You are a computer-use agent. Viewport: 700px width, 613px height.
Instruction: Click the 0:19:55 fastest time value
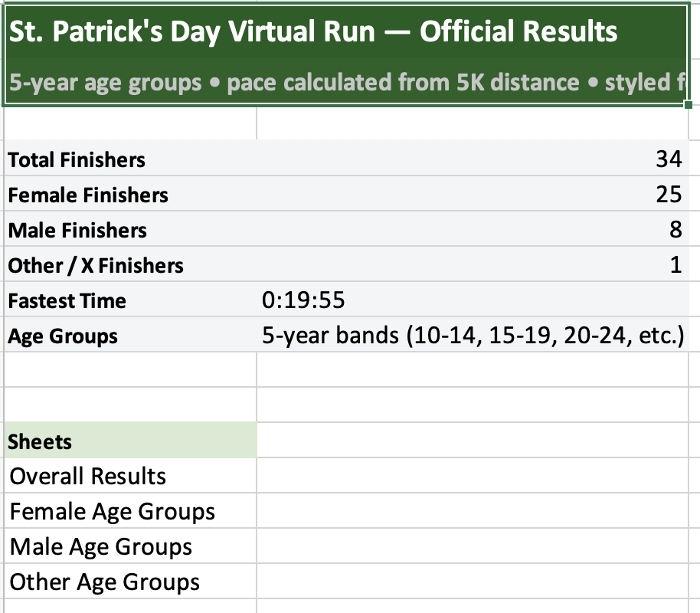click(303, 300)
